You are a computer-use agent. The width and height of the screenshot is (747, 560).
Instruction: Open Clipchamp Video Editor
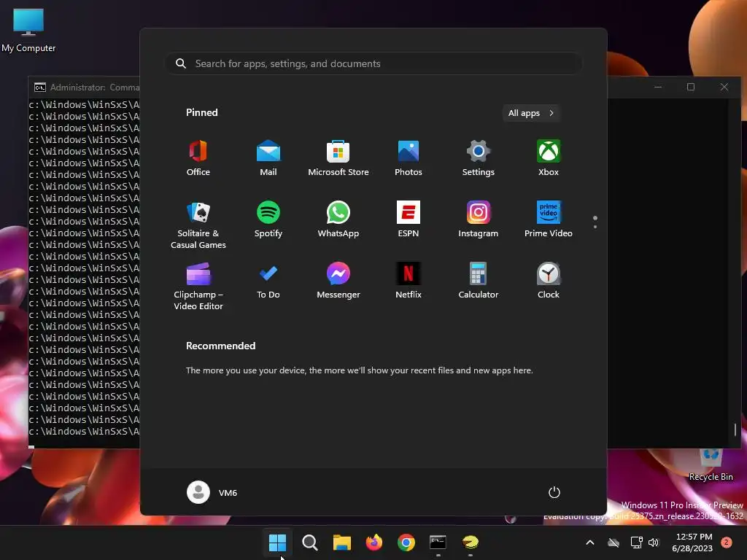pyautogui.click(x=198, y=286)
